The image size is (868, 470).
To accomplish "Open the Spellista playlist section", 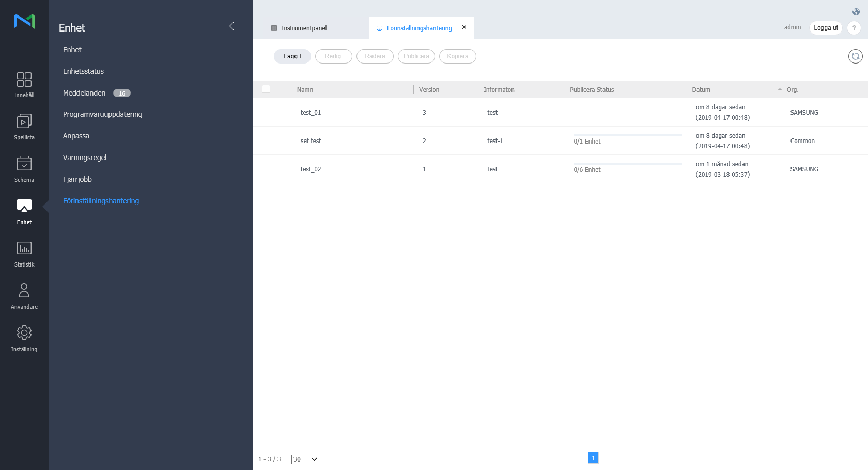I will click(24, 127).
